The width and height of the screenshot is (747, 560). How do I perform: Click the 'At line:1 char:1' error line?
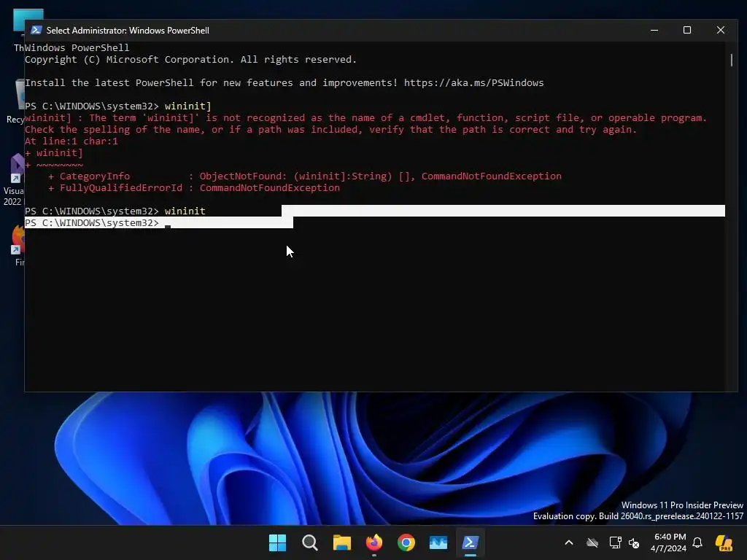coord(71,141)
